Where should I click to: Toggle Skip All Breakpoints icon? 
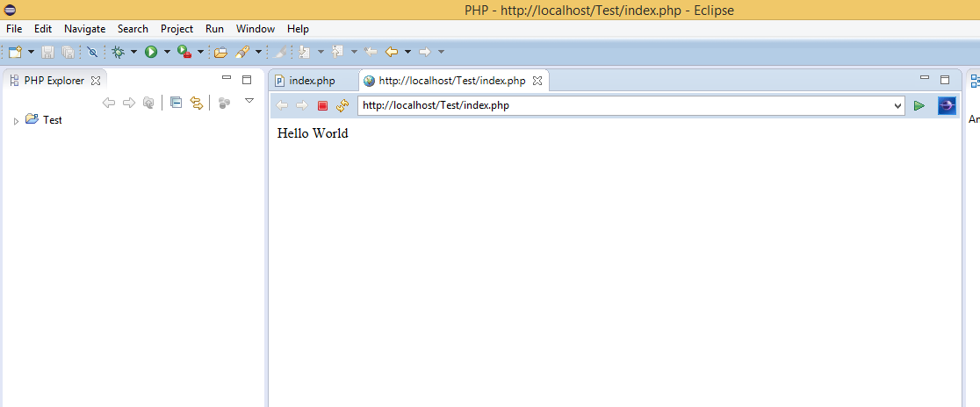[x=92, y=53]
